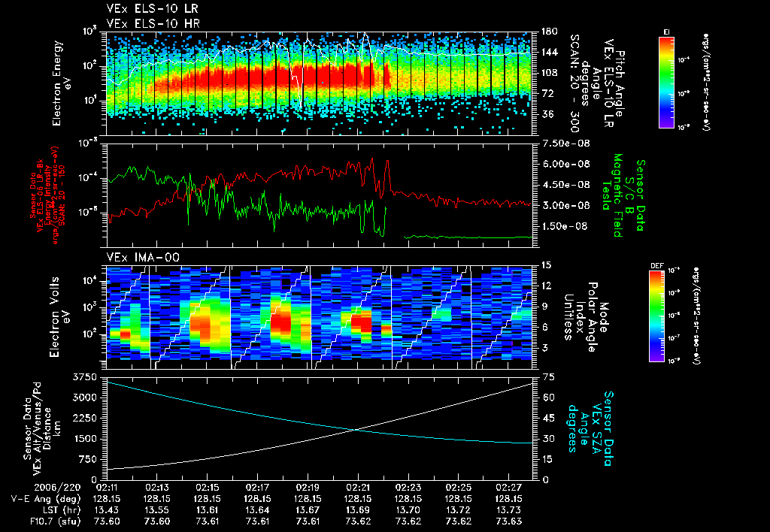Click the V-E Ang value 128.15 under 02:21
Viewport: 770px width, 532px height.
tap(358, 499)
